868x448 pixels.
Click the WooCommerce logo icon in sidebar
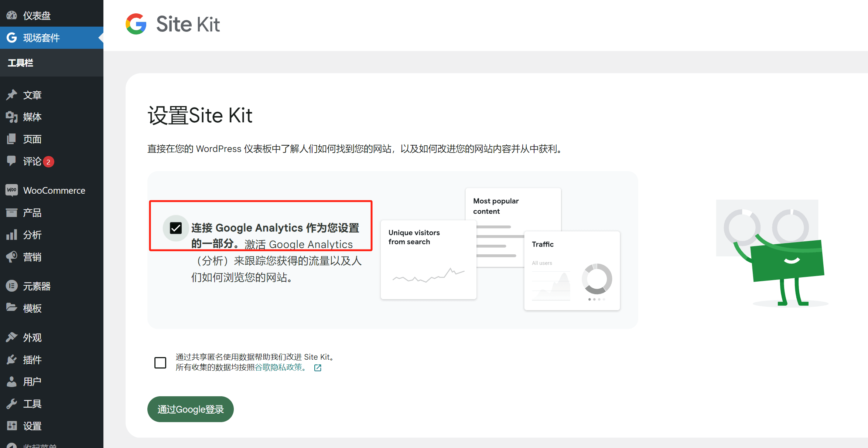click(12, 190)
